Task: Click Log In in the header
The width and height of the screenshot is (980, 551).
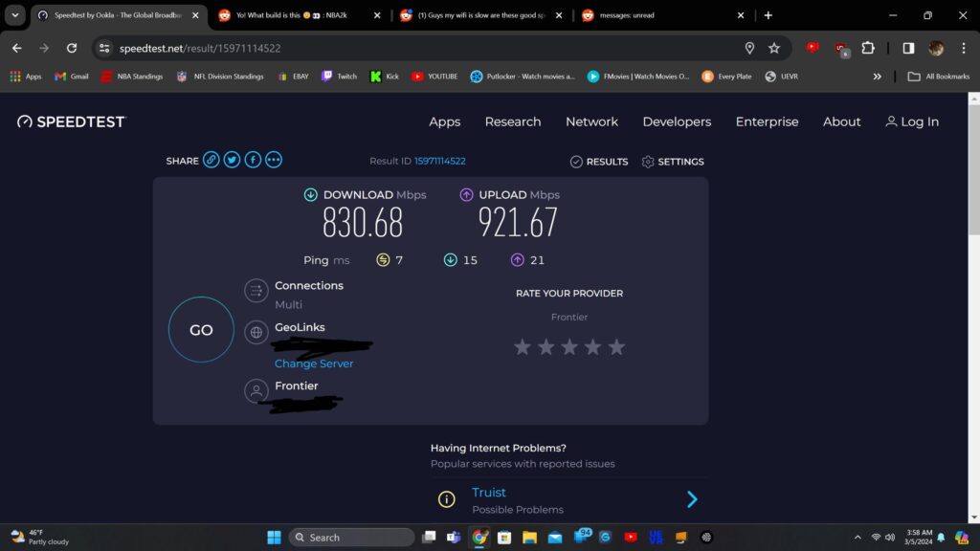Action: [x=912, y=121]
